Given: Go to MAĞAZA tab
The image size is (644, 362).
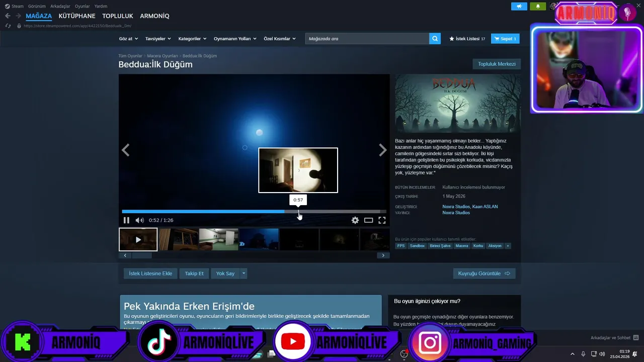Looking at the screenshot, I should tap(39, 16).
